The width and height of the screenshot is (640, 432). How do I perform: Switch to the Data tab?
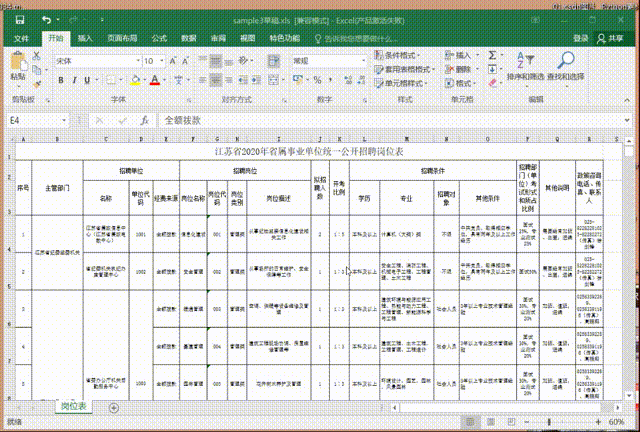pyautogui.click(x=189, y=38)
